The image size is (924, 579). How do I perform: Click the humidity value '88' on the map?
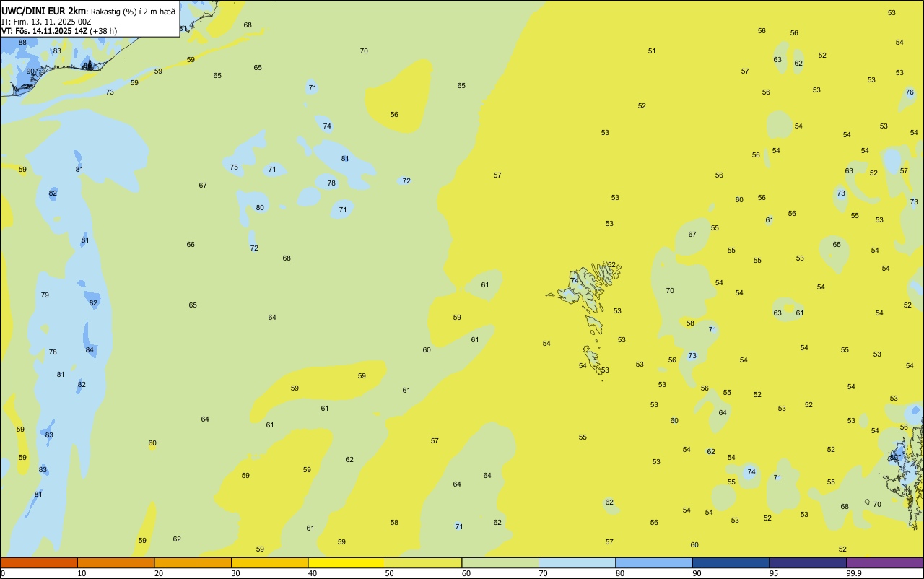pos(22,43)
